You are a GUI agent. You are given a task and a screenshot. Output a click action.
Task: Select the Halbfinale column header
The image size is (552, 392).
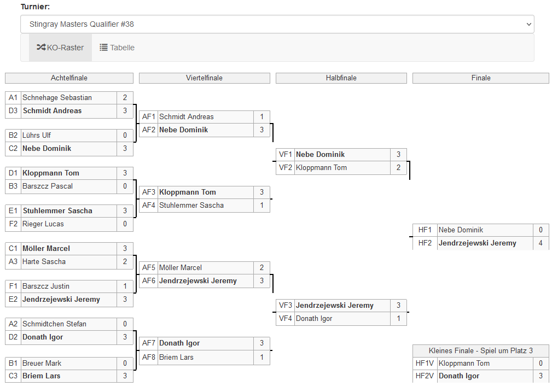click(x=341, y=78)
